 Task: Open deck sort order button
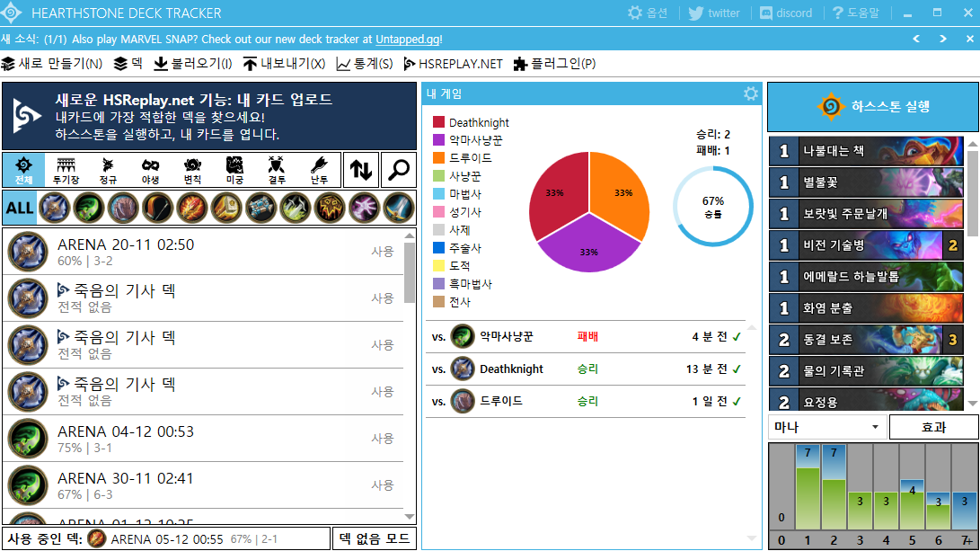[361, 170]
